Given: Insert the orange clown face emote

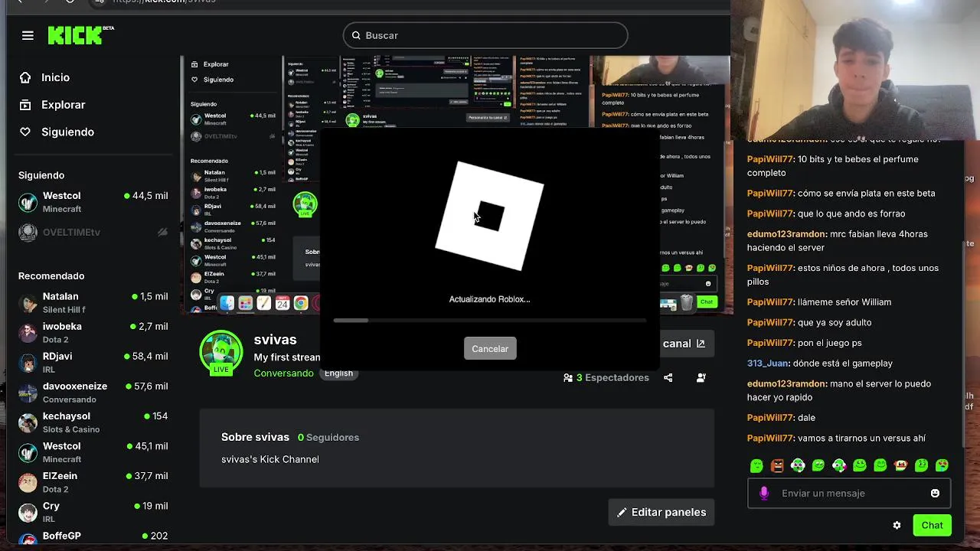Looking at the screenshot, I should 901,465.
